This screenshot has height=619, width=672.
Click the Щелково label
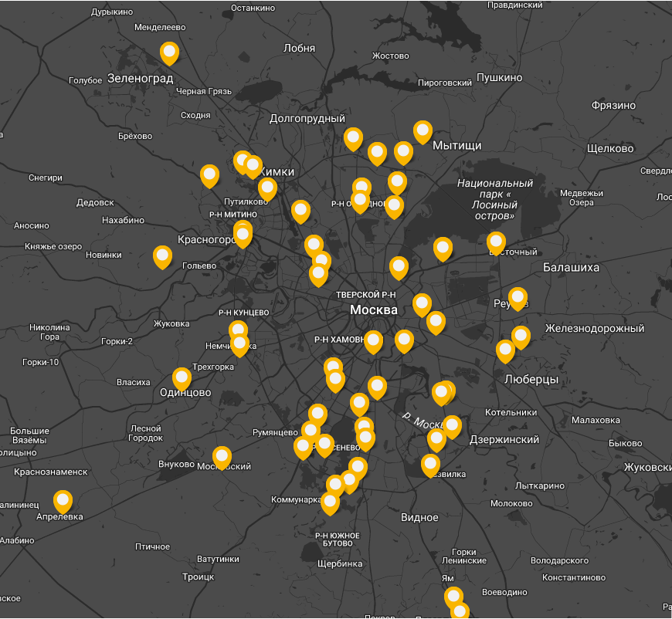coord(610,149)
